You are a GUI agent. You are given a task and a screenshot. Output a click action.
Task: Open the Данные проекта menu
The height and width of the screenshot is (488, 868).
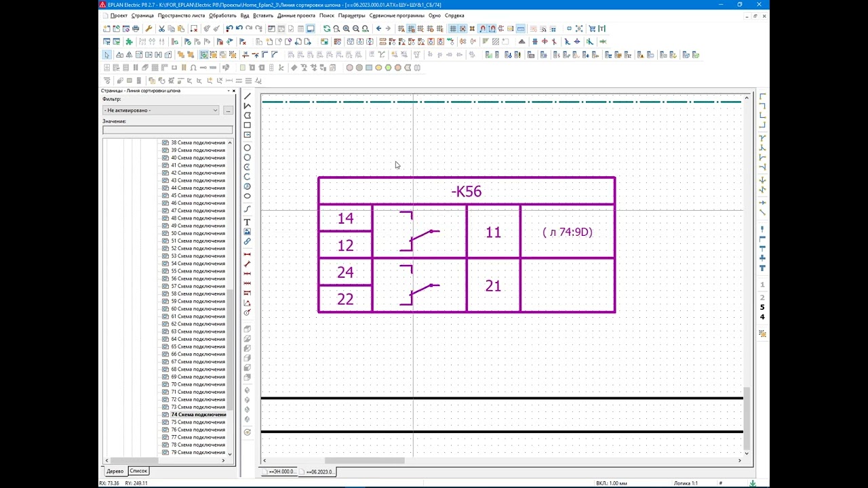(296, 15)
